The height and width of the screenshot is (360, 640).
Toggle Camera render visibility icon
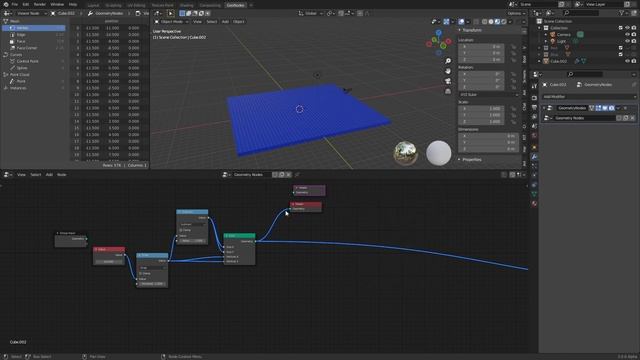634,34
